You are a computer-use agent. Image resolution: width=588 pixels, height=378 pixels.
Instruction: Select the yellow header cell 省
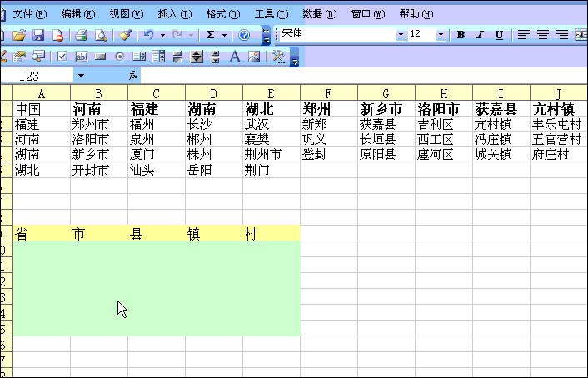(x=42, y=233)
